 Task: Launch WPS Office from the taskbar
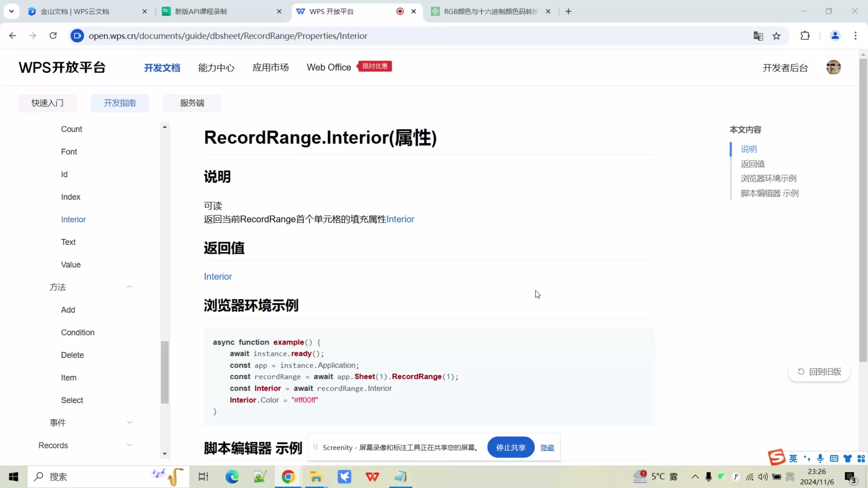coord(372,476)
